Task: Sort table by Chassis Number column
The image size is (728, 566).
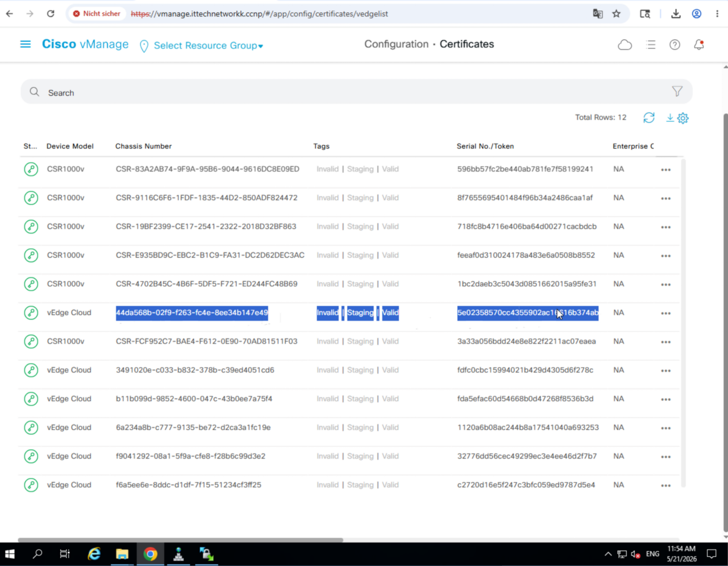Action: (143, 146)
